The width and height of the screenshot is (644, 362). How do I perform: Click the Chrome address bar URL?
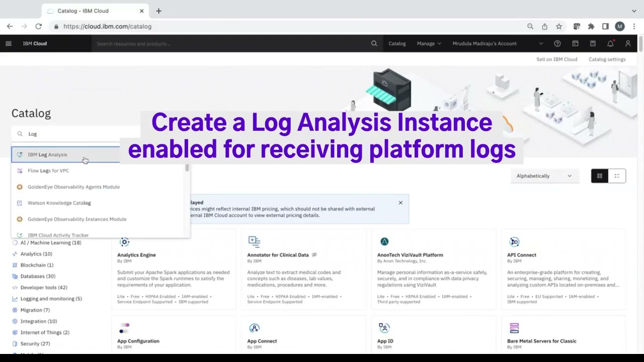pyautogui.click(x=107, y=26)
